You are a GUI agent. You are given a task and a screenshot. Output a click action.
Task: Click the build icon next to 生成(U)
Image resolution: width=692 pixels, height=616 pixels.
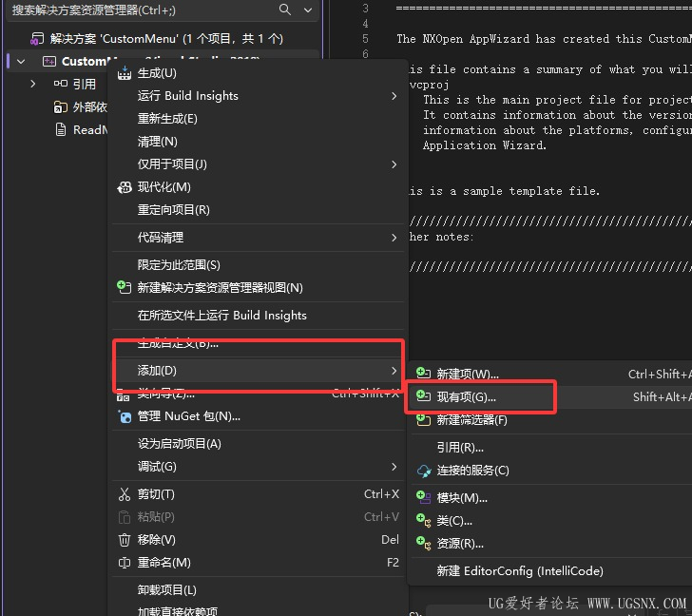point(125,73)
